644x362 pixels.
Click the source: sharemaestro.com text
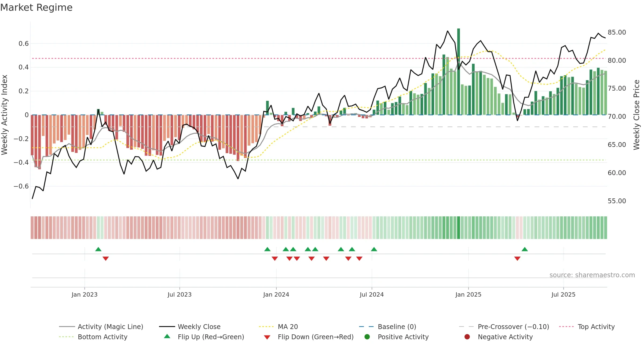[x=592, y=275]
